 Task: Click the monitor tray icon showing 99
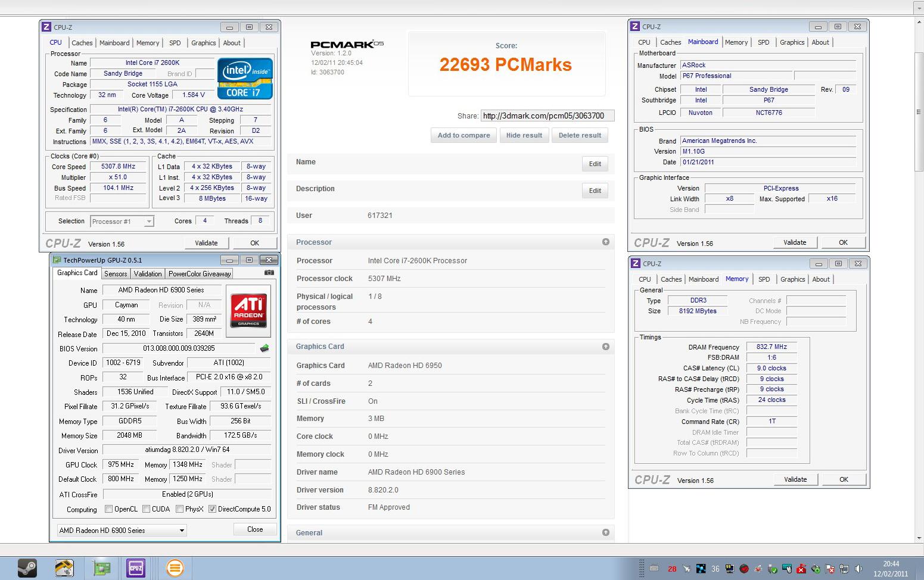point(729,569)
